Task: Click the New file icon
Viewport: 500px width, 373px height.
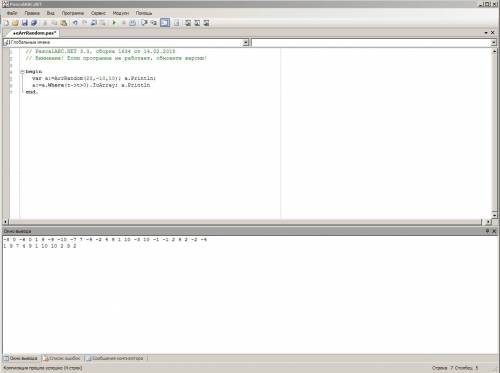Action: tap(6, 23)
